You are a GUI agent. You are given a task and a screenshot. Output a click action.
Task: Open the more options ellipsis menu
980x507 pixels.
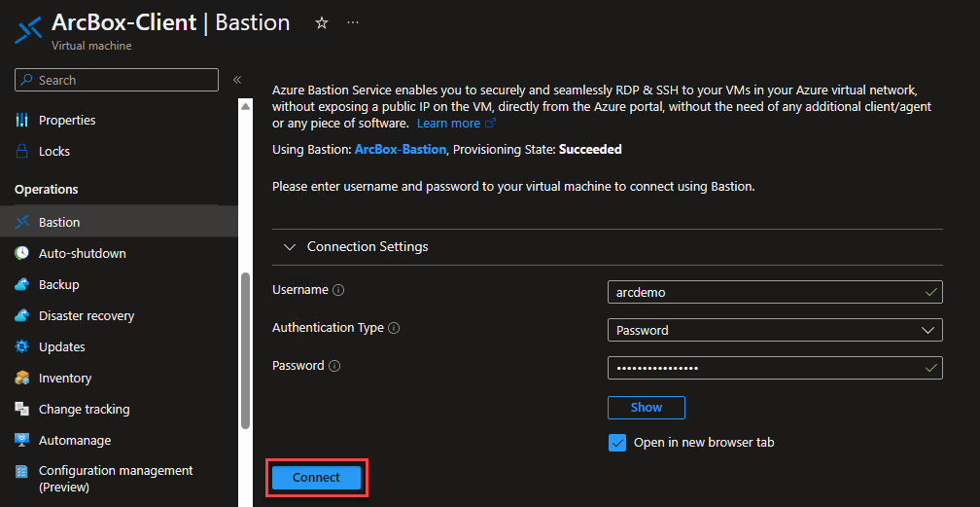[353, 23]
